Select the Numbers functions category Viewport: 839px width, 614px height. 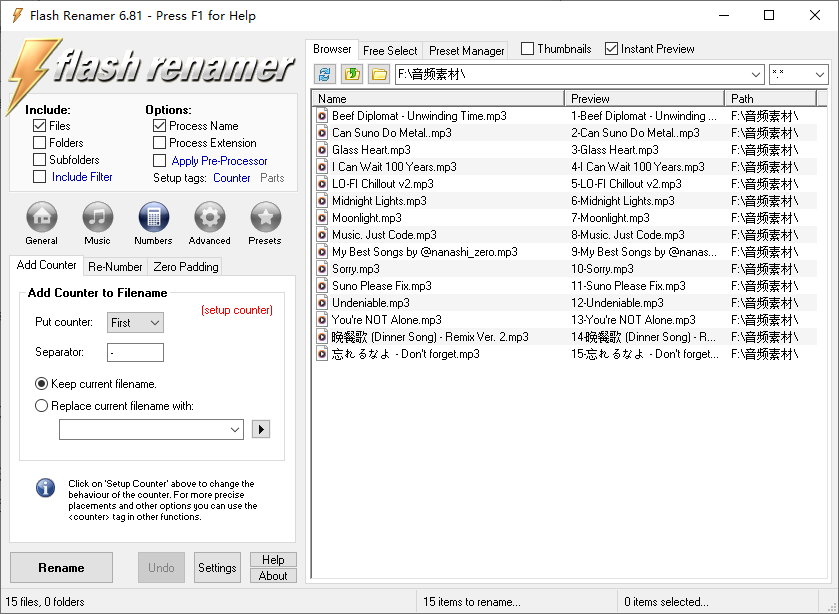coord(153,218)
